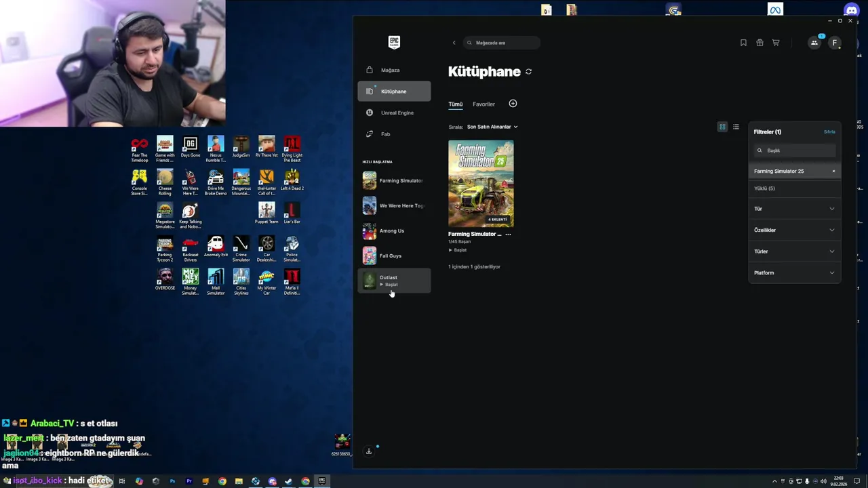
Task: Expand the Platform filter section
Action: coord(794,272)
